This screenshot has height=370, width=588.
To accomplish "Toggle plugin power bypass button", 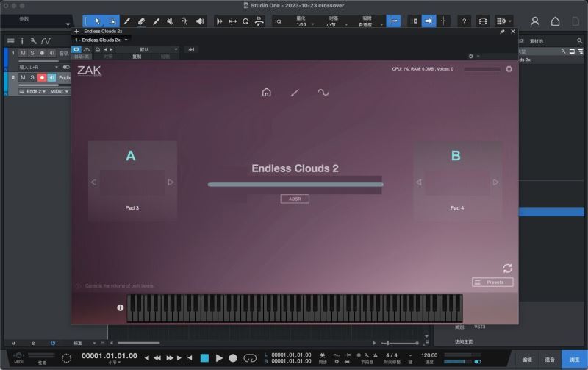I will click(76, 49).
